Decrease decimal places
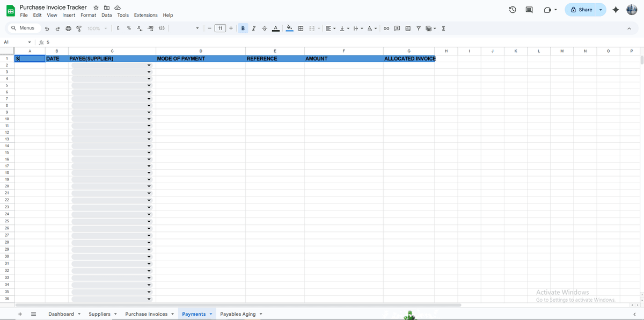The width and height of the screenshot is (644, 320). click(140, 28)
